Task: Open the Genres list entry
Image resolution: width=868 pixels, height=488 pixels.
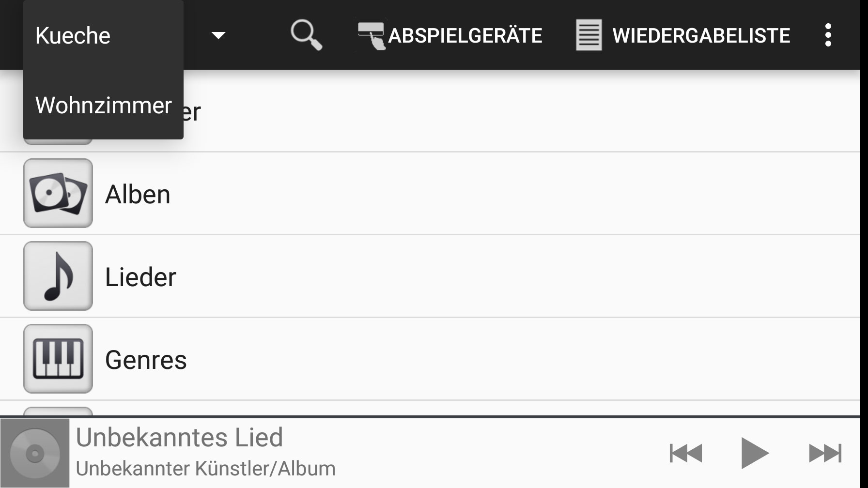Action: [x=430, y=359]
